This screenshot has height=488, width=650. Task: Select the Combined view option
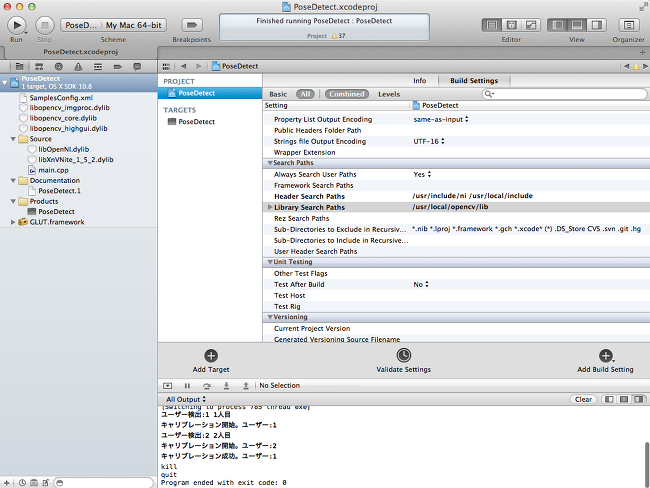point(347,94)
